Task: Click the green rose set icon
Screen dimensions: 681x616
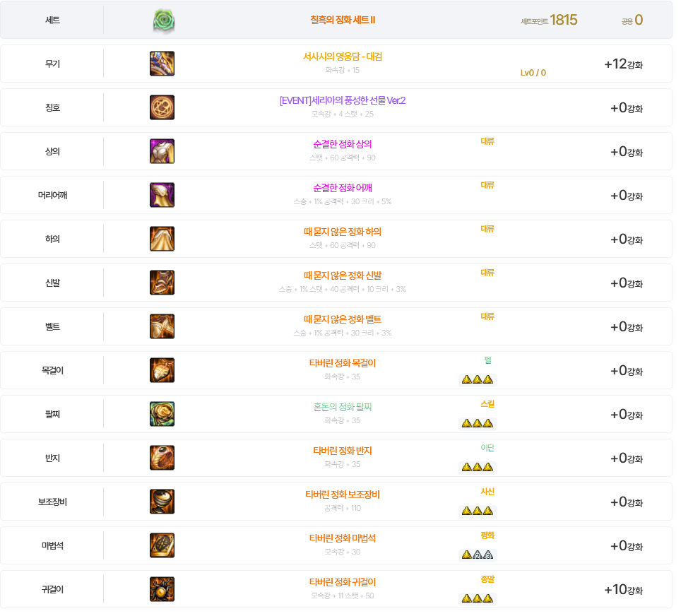Action: (164, 20)
